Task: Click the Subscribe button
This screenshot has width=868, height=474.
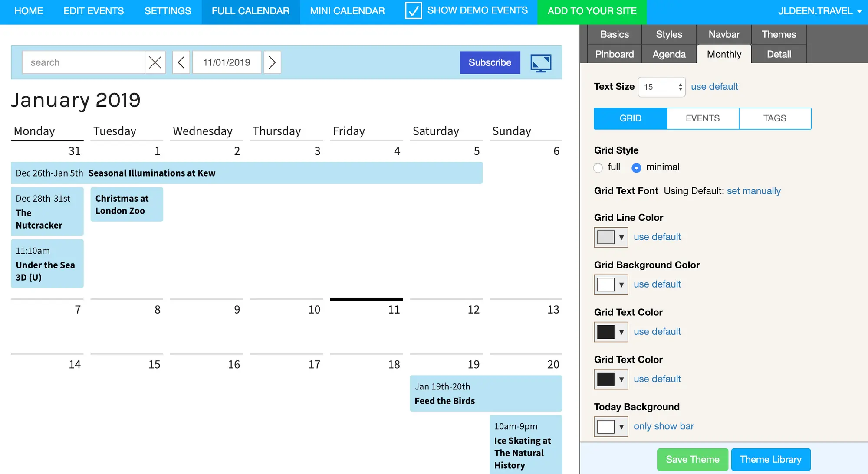Action: point(490,62)
